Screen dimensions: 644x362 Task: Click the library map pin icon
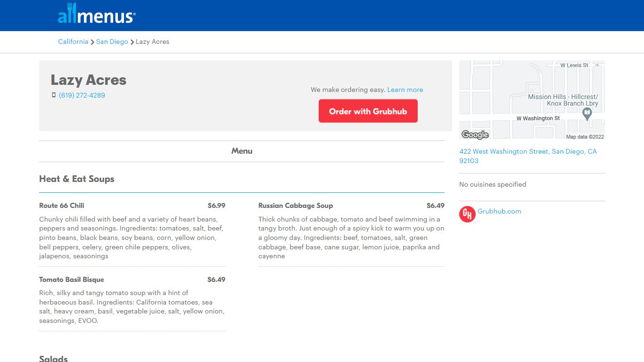(587, 114)
